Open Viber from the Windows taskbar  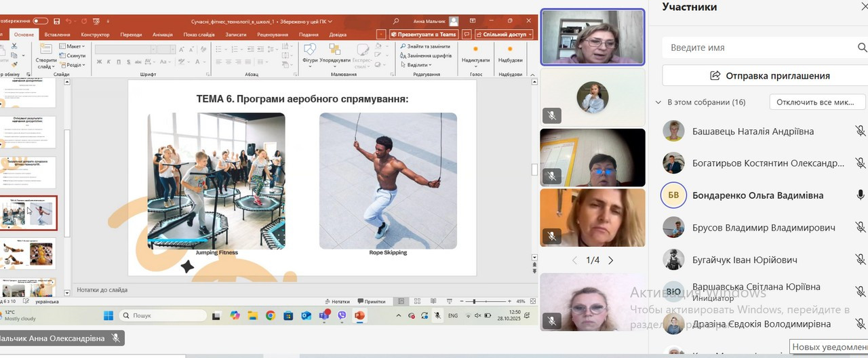coord(342,315)
